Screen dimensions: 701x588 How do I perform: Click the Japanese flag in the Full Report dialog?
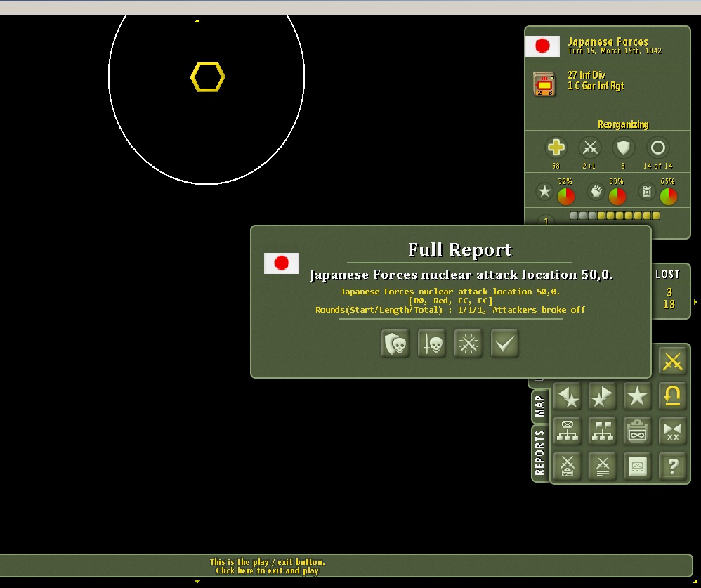click(x=282, y=263)
